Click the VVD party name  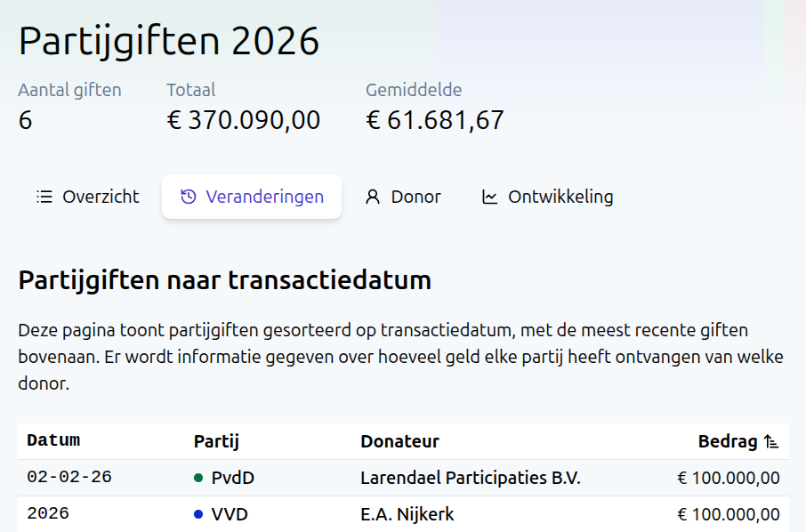[x=230, y=514]
